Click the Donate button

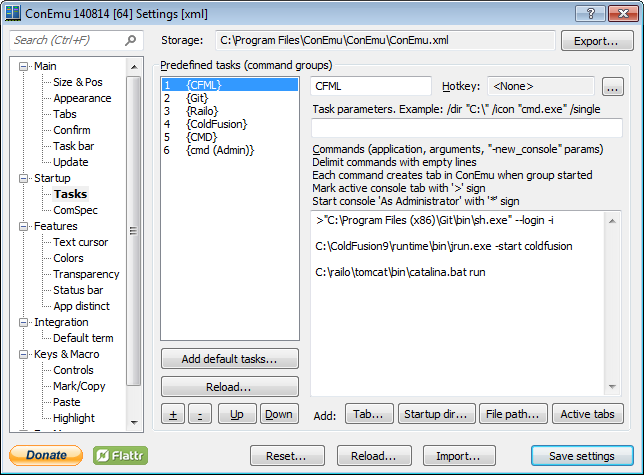point(46,456)
